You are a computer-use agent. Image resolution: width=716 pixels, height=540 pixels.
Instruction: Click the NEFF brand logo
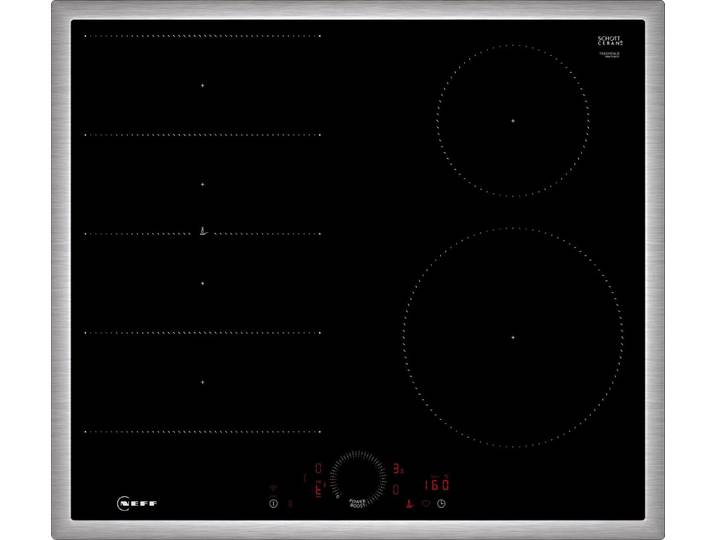coord(137,503)
